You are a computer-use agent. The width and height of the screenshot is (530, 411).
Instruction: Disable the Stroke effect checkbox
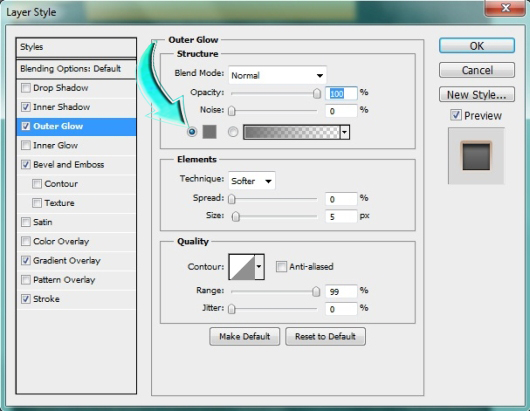click(26, 299)
